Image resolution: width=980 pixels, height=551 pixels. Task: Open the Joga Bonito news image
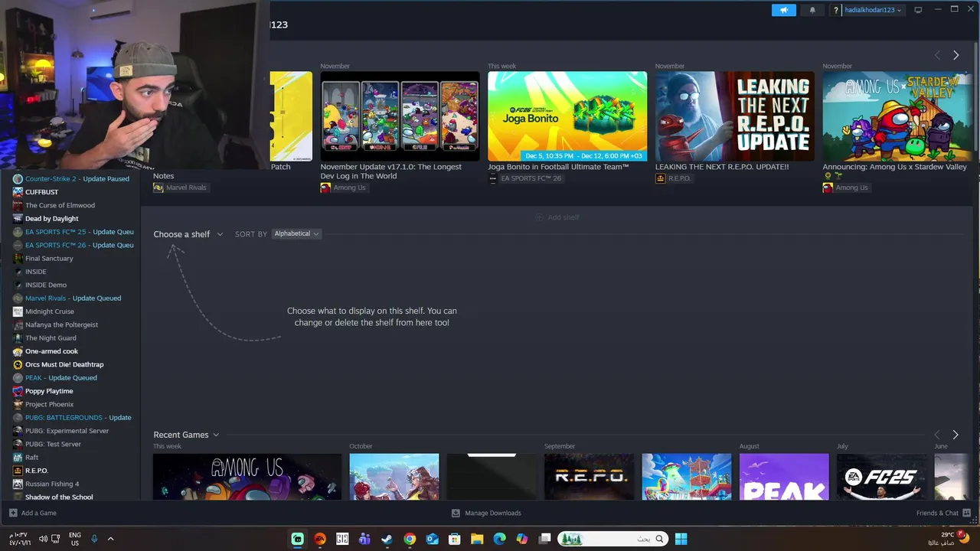tap(567, 116)
